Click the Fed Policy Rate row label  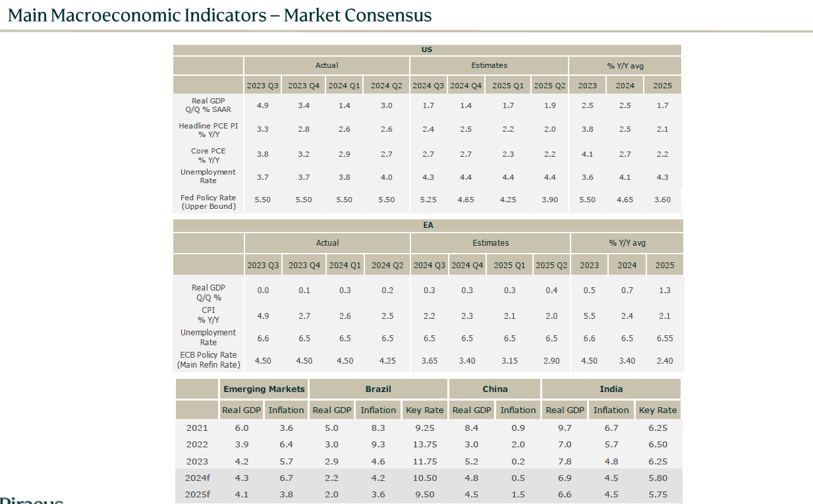coord(208,202)
